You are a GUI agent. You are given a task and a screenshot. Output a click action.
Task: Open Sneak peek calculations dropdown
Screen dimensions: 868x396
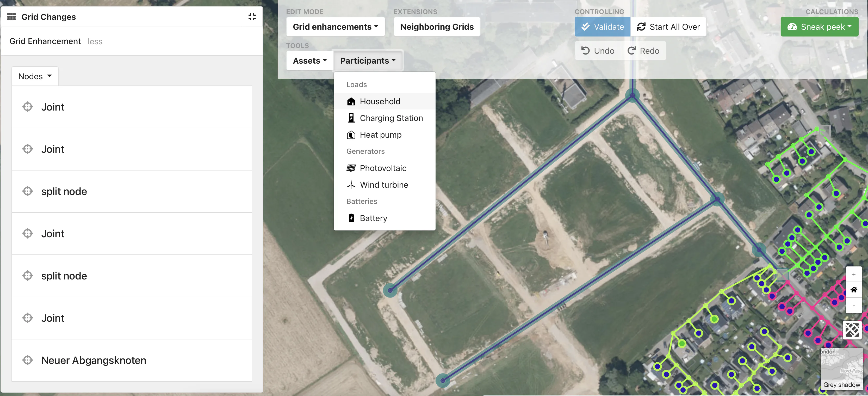click(819, 27)
